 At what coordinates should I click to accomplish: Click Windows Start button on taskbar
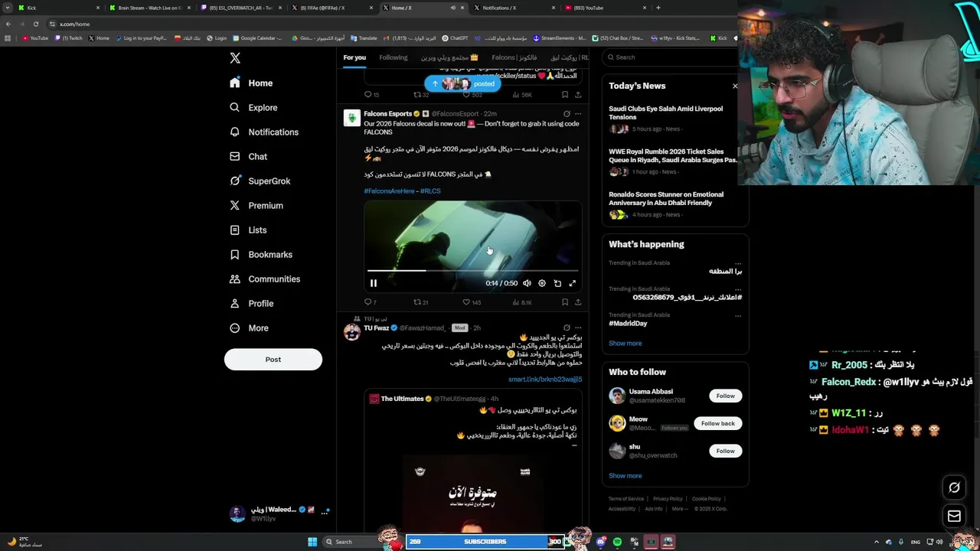pos(312,542)
